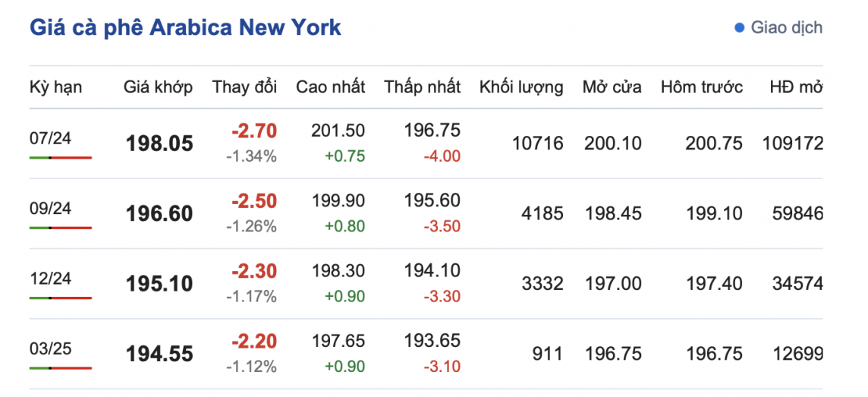Viewport: 868px width, 397px height.
Task: Click the 03/25 change value -2.20
Action: (x=254, y=341)
